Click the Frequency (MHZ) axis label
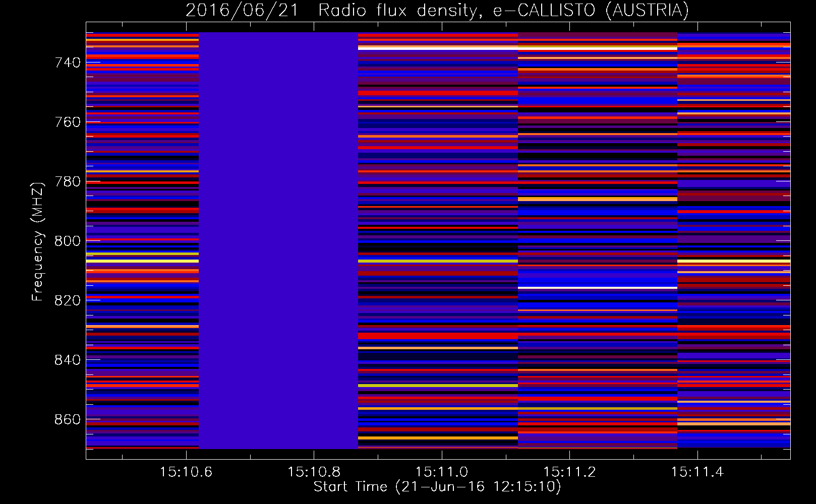The width and height of the screenshot is (816, 504). click(37, 241)
